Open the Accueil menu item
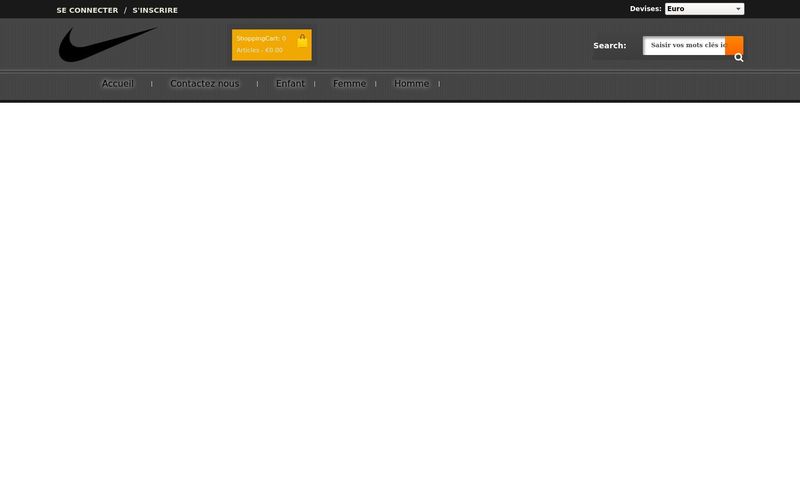Screen dimensions: 800x500 pos(118,84)
